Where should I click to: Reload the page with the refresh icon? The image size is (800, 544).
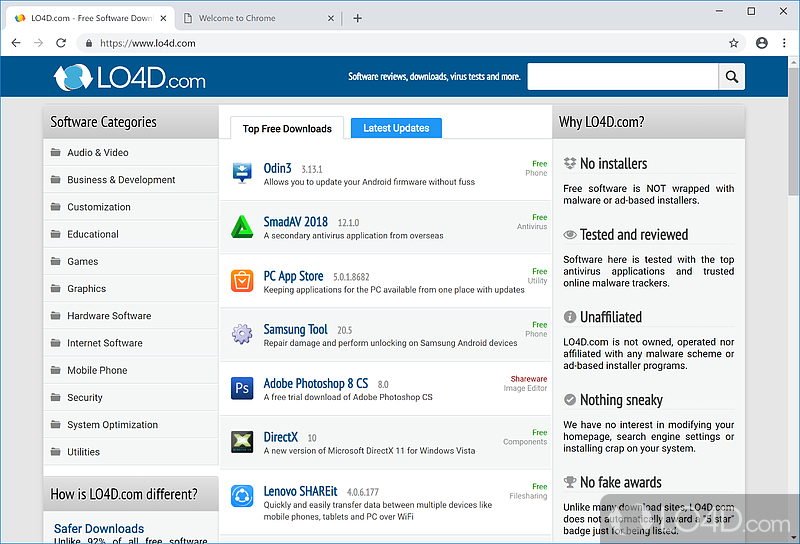pyautogui.click(x=61, y=43)
